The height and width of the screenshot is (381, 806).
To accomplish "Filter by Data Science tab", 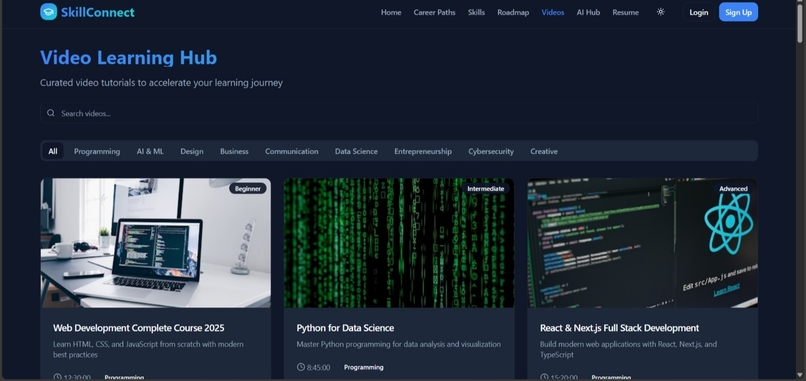I will click(x=356, y=151).
